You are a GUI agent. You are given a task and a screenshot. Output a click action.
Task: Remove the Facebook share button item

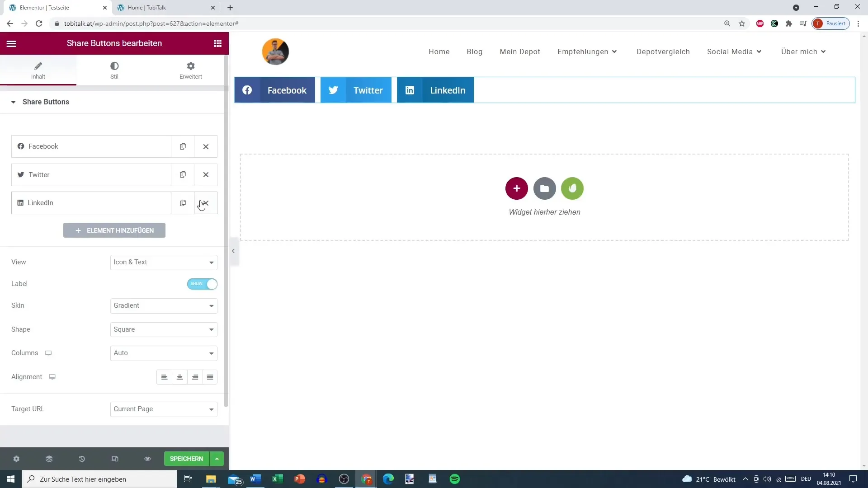[206, 146]
